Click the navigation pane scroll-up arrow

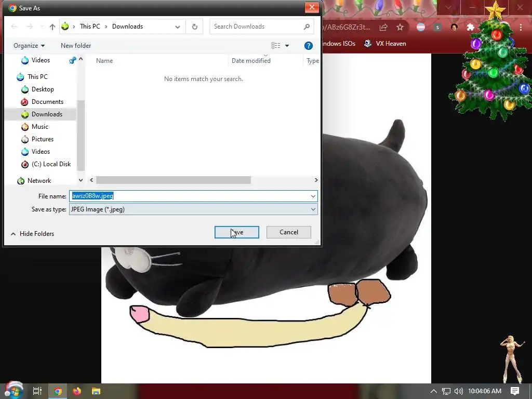81,59
